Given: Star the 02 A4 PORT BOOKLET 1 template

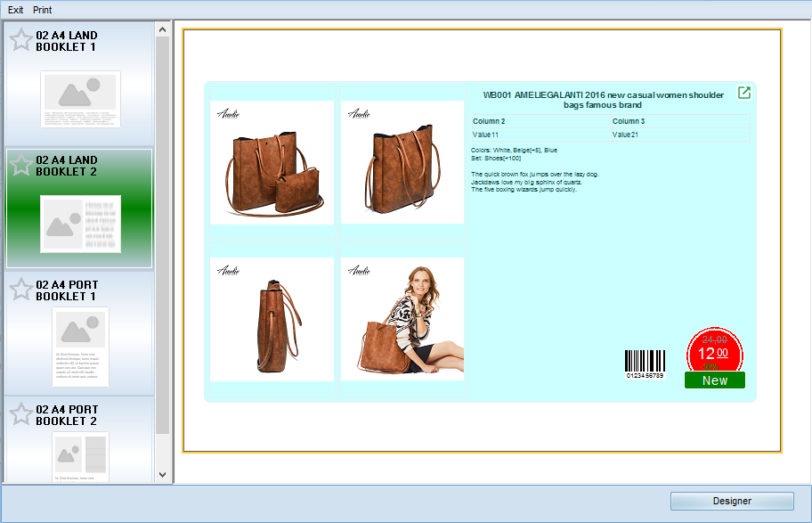Looking at the screenshot, I should coord(20,290).
